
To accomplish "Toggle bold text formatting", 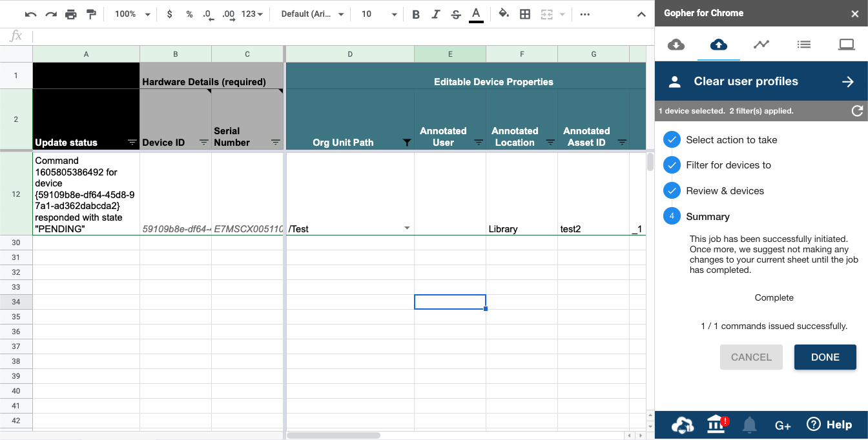I will pos(416,14).
